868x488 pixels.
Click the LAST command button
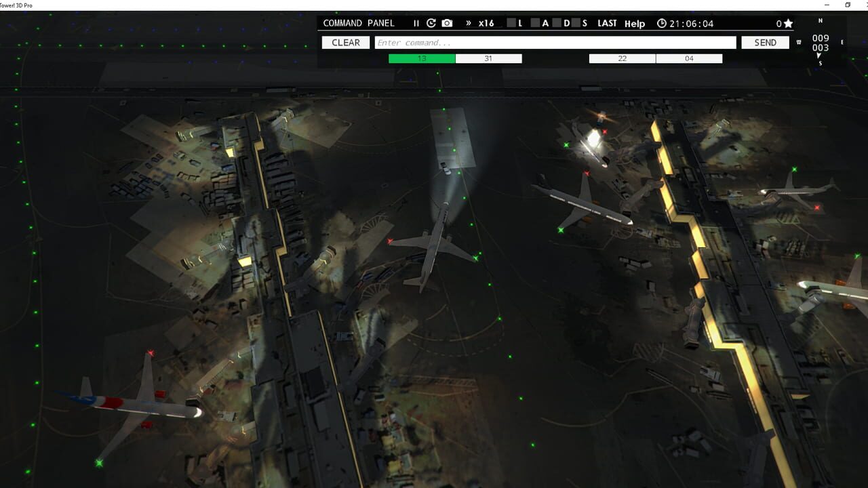[x=607, y=23]
